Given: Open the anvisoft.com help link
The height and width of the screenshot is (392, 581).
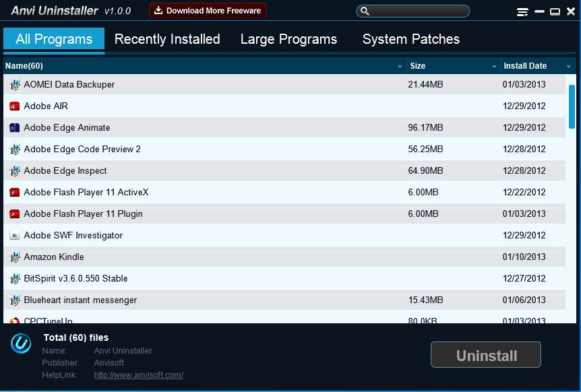Looking at the screenshot, I should coord(139,375).
